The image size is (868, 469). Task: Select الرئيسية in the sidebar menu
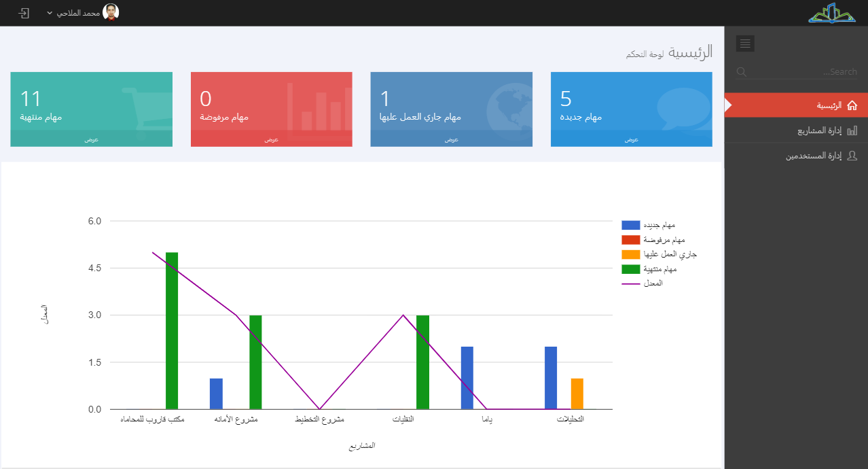pos(796,105)
